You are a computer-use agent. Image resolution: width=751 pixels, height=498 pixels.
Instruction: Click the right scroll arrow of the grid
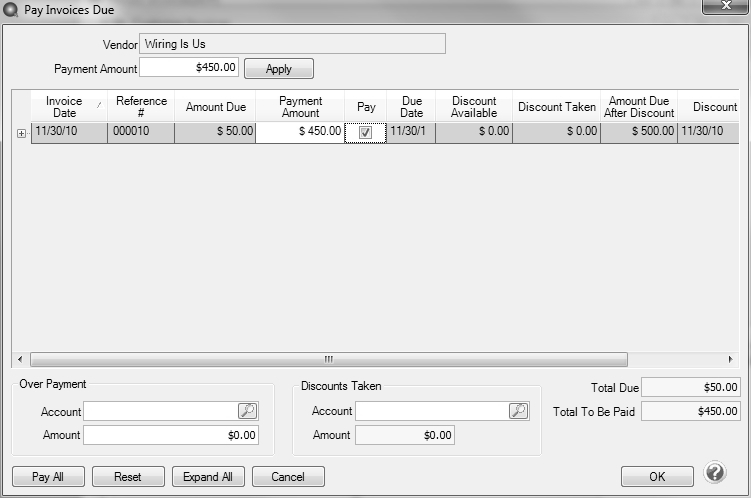tap(731, 359)
